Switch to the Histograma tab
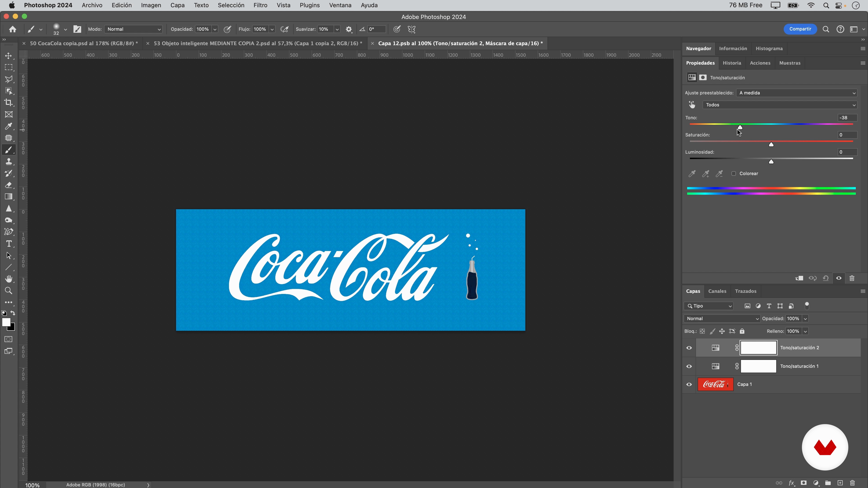Viewport: 868px width, 488px height. point(769,49)
